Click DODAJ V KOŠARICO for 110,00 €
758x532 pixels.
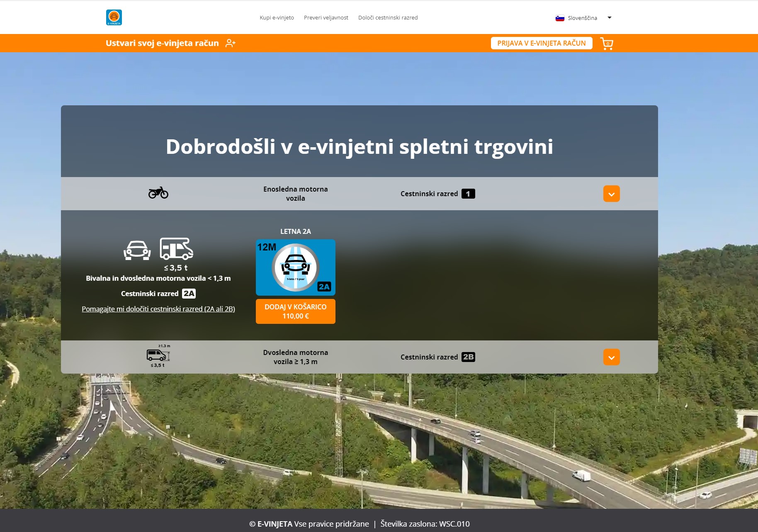[296, 311]
